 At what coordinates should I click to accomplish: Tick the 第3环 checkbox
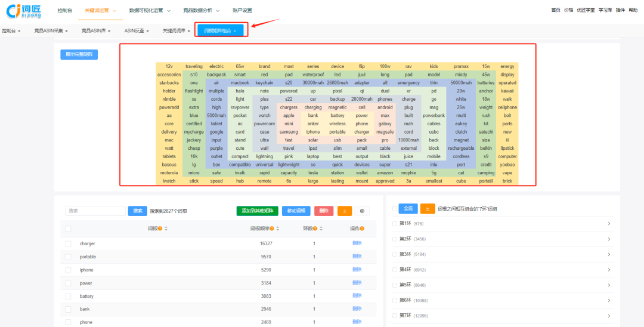click(x=395, y=254)
